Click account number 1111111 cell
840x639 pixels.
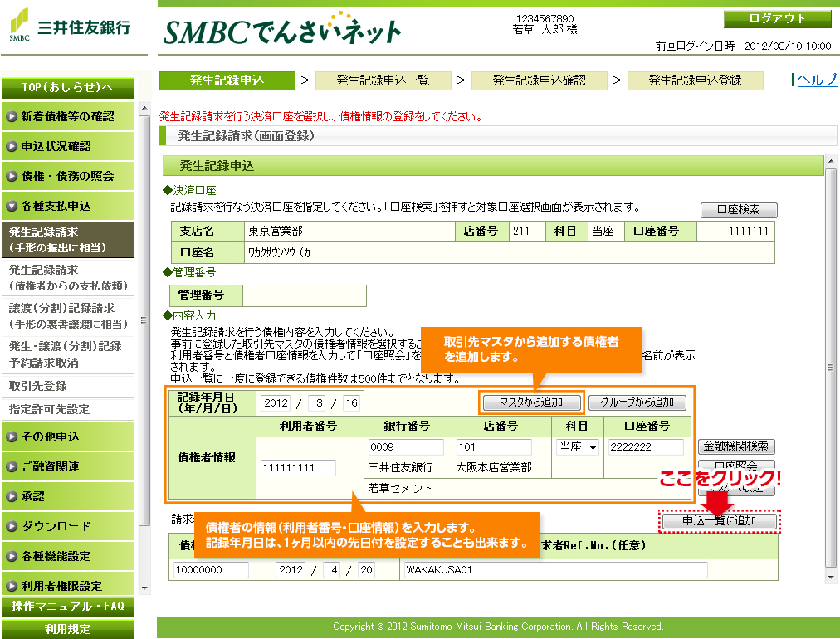(x=736, y=232)
